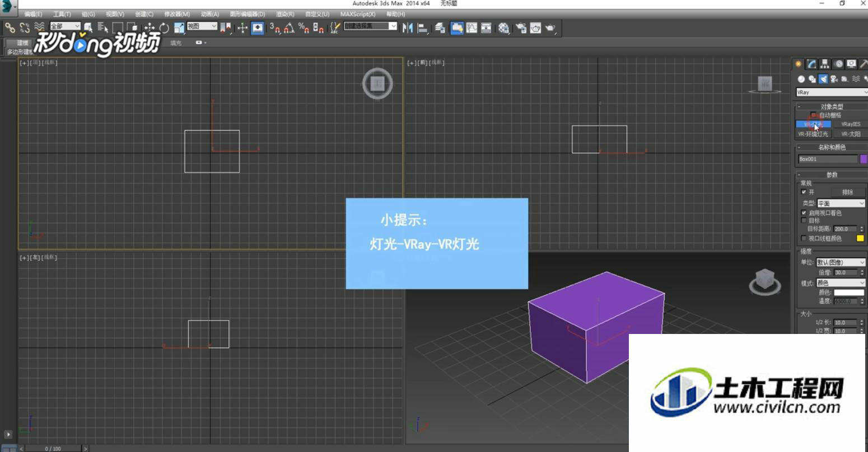Toggle keyboard shortcut override icon

(x=258, y=28)
